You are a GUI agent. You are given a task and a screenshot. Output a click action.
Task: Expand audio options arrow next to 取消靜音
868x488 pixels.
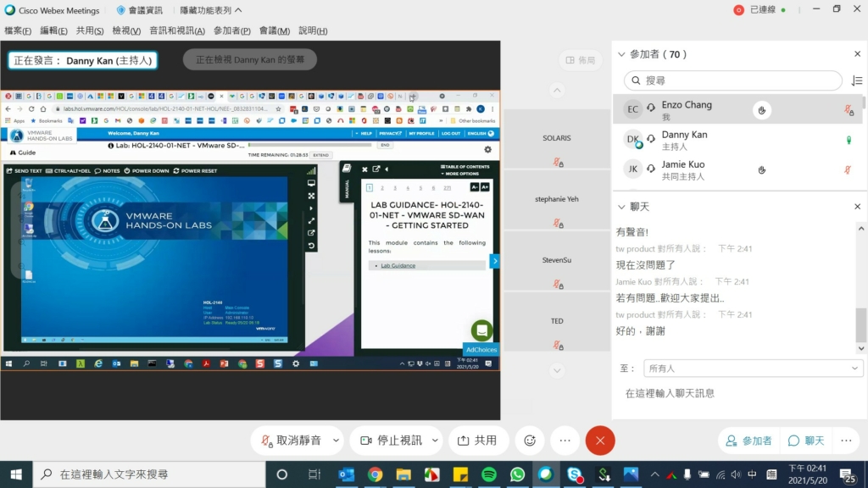(336, 441)
